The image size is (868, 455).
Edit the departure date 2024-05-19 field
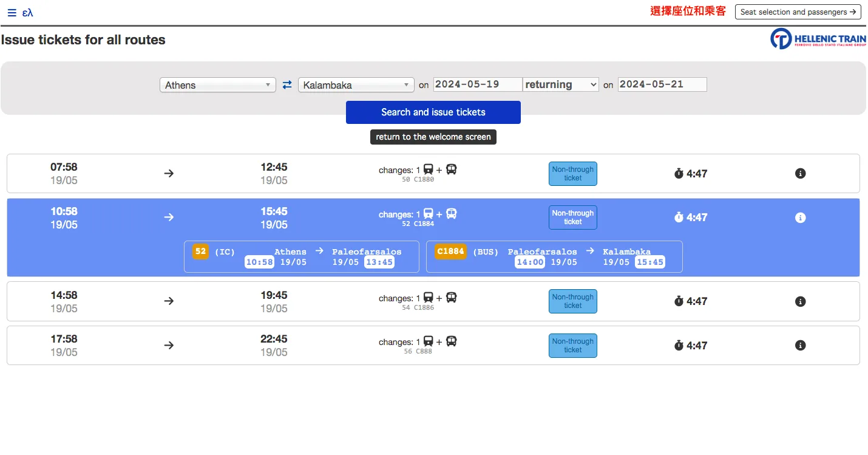[478, 84]
